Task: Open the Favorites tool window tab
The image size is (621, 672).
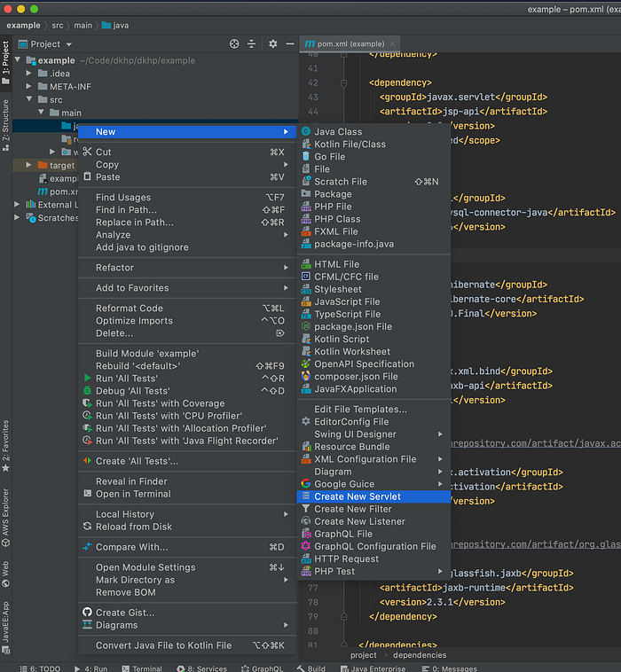Action: [5, 446]
